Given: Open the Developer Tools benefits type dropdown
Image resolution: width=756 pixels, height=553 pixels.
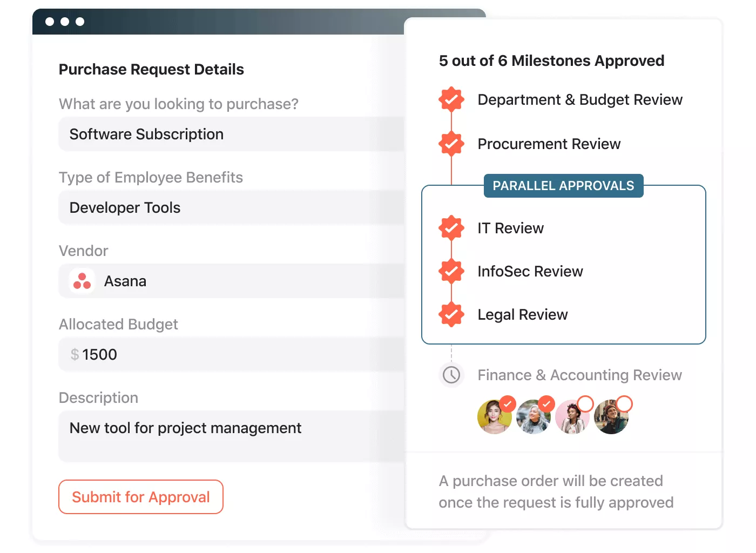Looking at the screenshot, I should click(232, 207).
